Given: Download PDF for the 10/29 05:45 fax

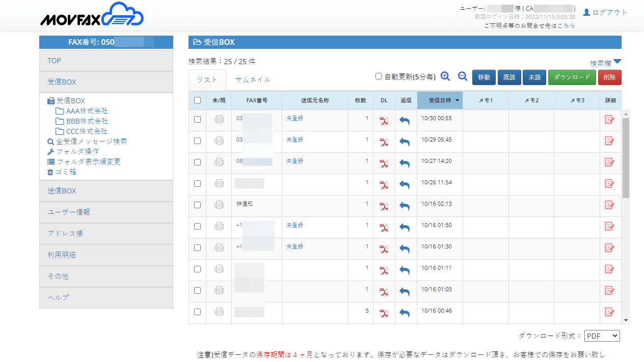Looking at the screenshot, I should [384, 142].
